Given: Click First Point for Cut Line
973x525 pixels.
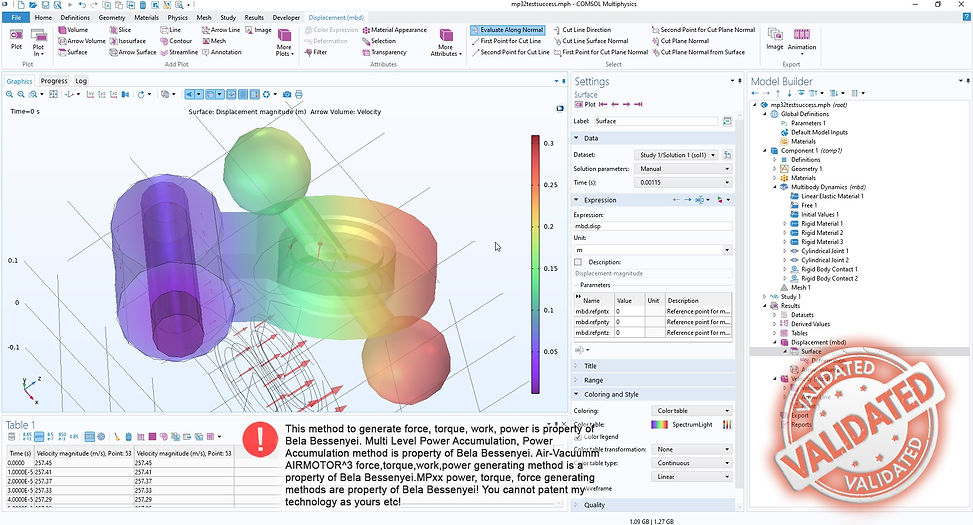Looking at the screenshot, I should click(x=506, y=41).
